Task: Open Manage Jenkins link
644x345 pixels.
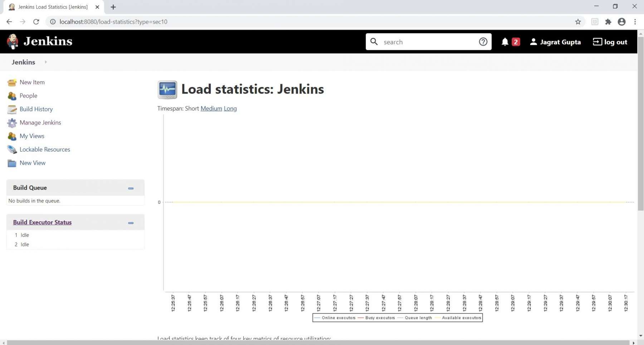Action: pos(40,123)
